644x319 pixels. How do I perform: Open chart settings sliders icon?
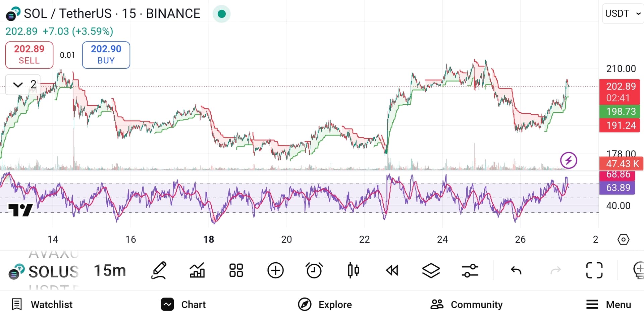tap(470, 270)
